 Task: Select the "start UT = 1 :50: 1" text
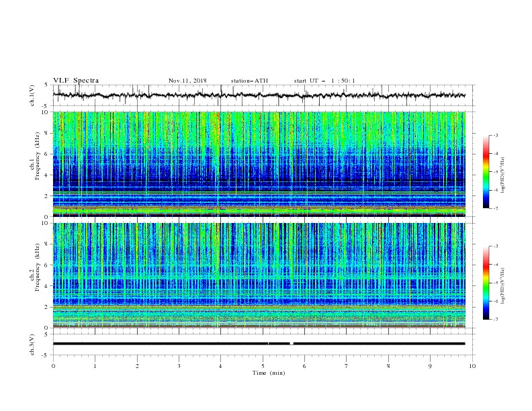tap(324, 81)
